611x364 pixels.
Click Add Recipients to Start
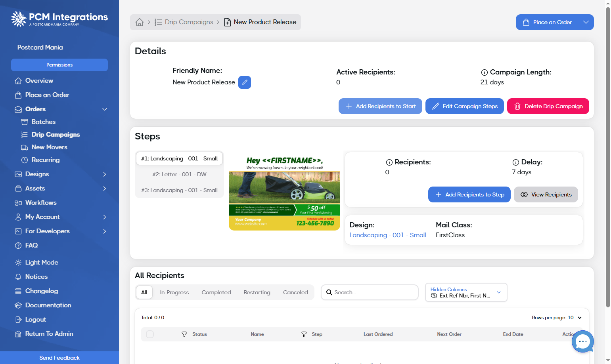[380, 106]
